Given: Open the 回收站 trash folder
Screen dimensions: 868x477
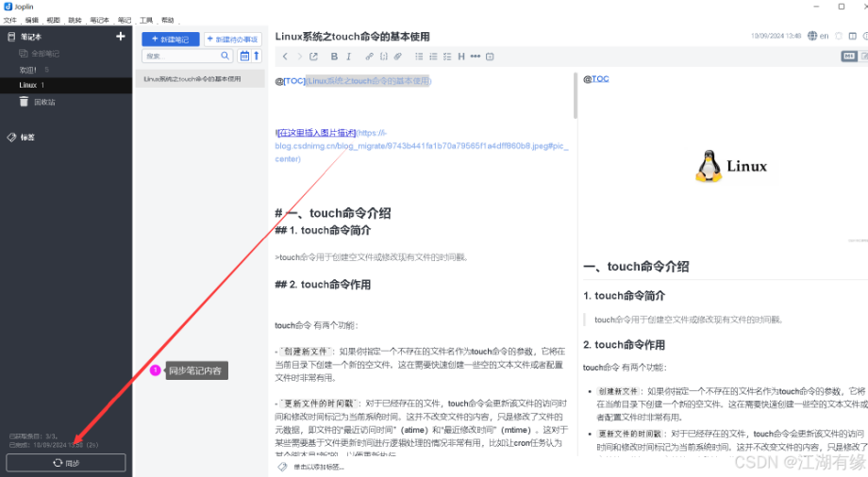Looking at the screenshot, I should pyautogui.click(x=44, y=102).
